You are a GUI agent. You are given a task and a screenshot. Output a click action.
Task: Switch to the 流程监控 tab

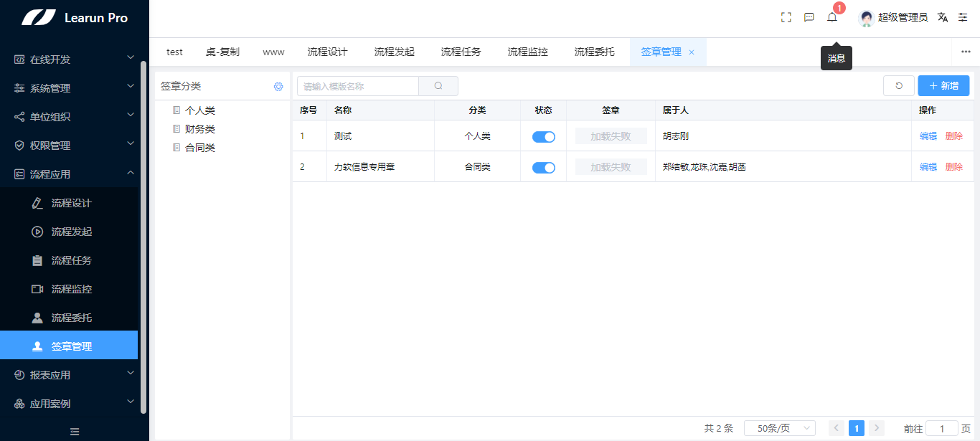[527, 51]
